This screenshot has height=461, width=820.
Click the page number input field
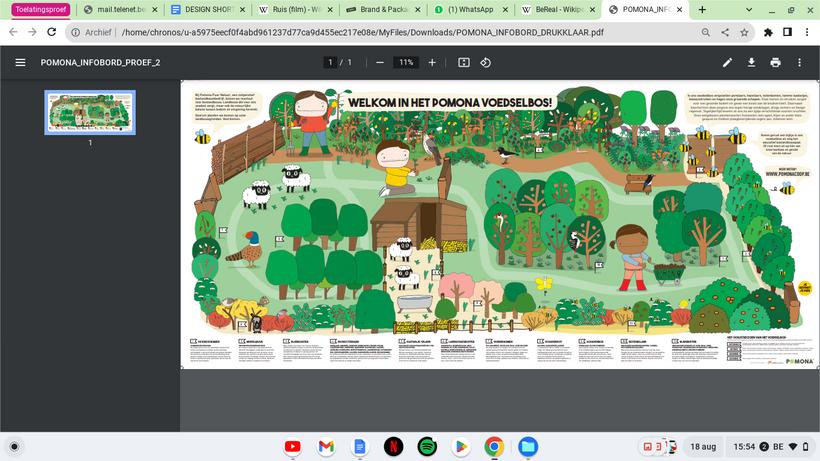point(330,62)
